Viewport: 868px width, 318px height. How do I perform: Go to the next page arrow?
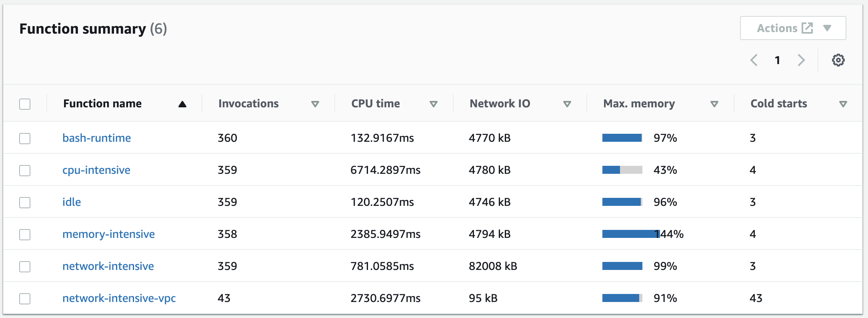pyautogui.click(x=801, y=60)
